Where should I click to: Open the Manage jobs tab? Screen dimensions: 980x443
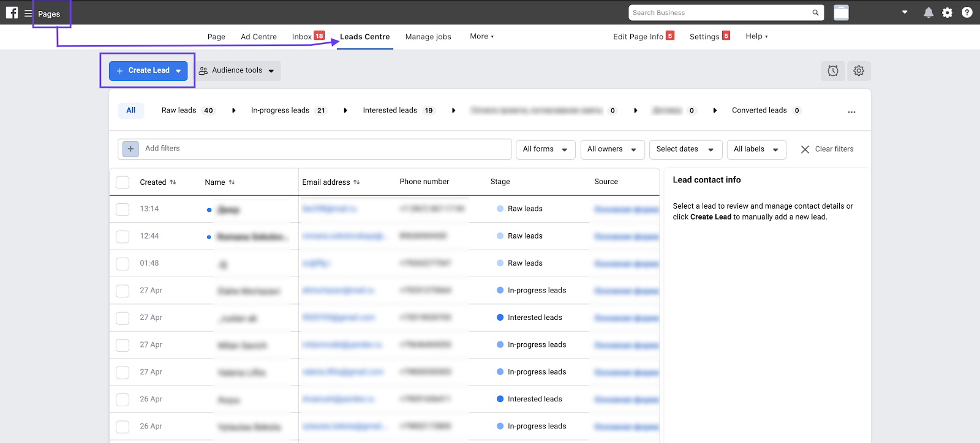coord(428,37)
